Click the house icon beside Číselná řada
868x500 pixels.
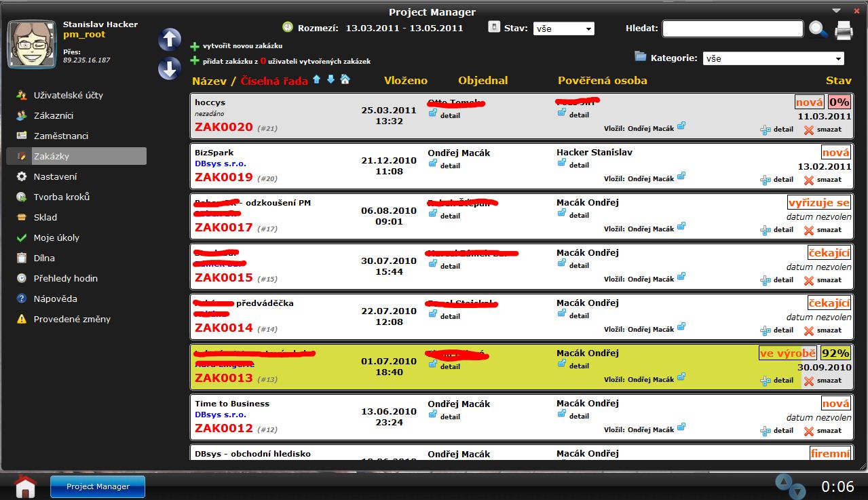pyautogui.click(x=345, y=80)
